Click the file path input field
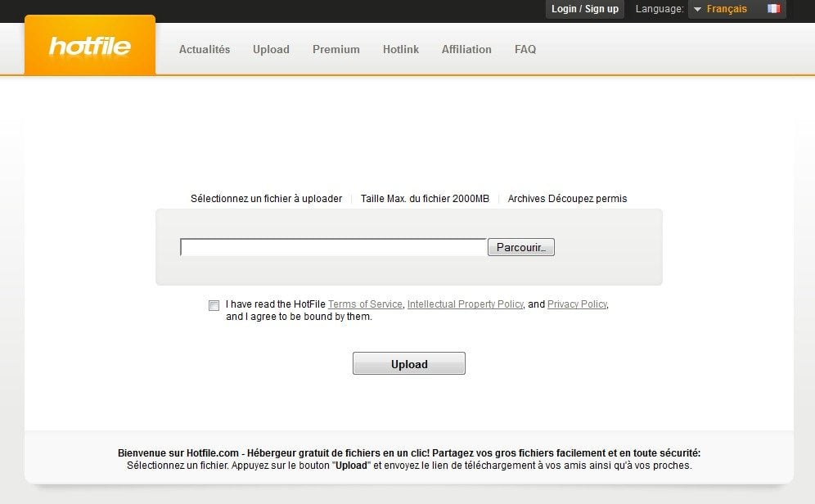Image resolution: width=815 pixels, height=504 pixels. (x=333, y=247)
